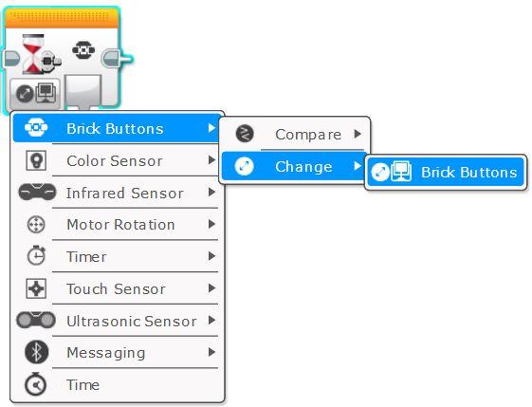This screenshot has height=407, width=532.
Task: Click the Motor Rotation icon
Action: pyautogui.click(x=36, y=225)
